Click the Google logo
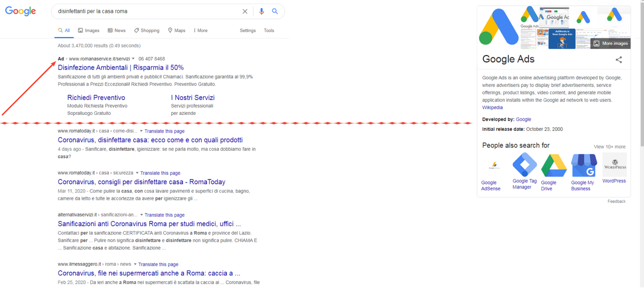This screenshot has width=644, height=288. pyautogui.click(x=20, y=11)
